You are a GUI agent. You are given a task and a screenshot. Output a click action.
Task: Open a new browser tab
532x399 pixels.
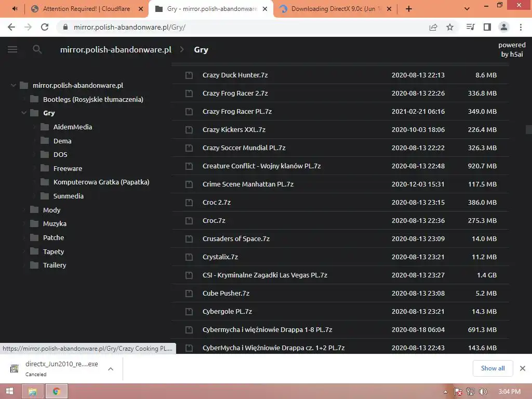[x=409, y=9]
